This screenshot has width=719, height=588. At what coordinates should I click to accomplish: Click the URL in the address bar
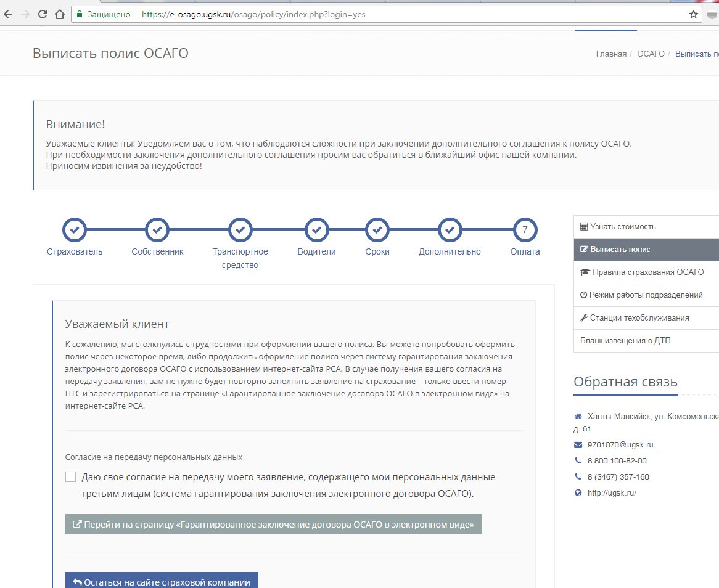point(253,14)
